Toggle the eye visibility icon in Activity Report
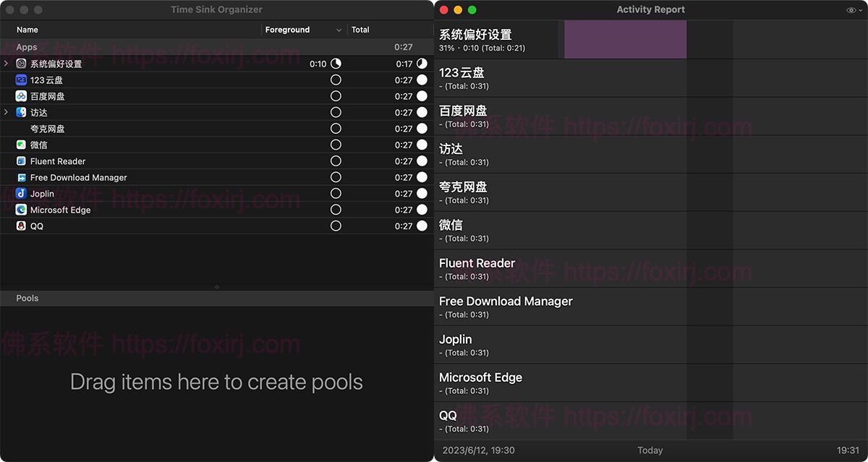 [x=851, y=9]
